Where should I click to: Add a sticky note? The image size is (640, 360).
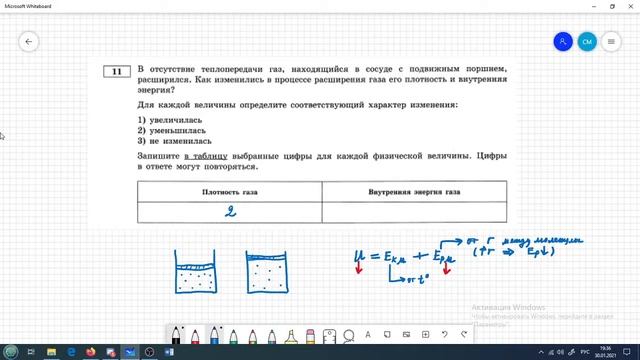click(x=387, y=335)
